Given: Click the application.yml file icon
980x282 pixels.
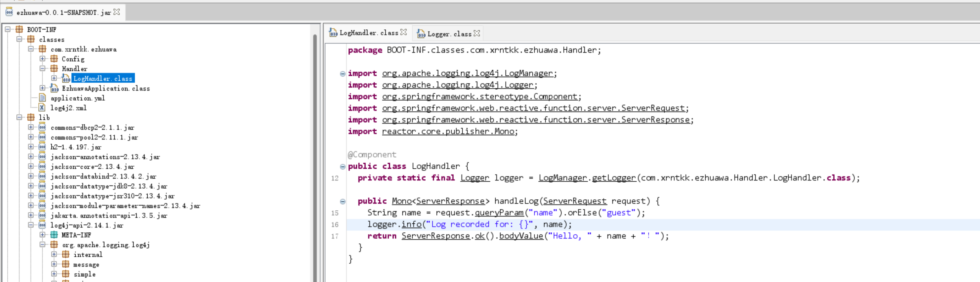Looking at the screenshot, I should tap(42, 98).
